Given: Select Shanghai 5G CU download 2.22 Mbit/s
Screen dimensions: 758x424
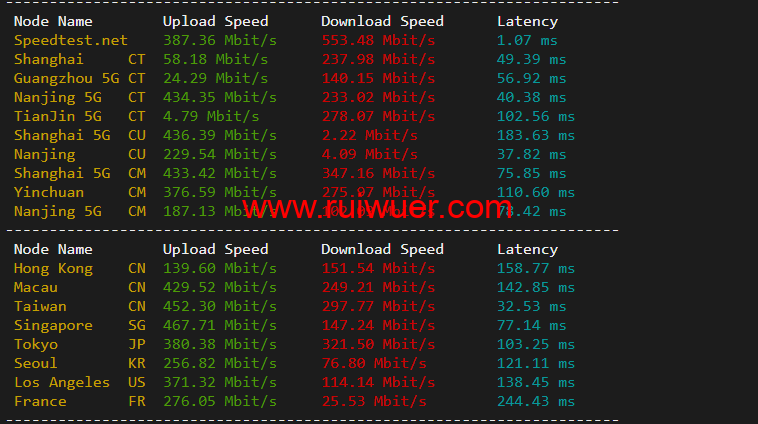Looking at the screenshot, I should (x=369, y=135).
